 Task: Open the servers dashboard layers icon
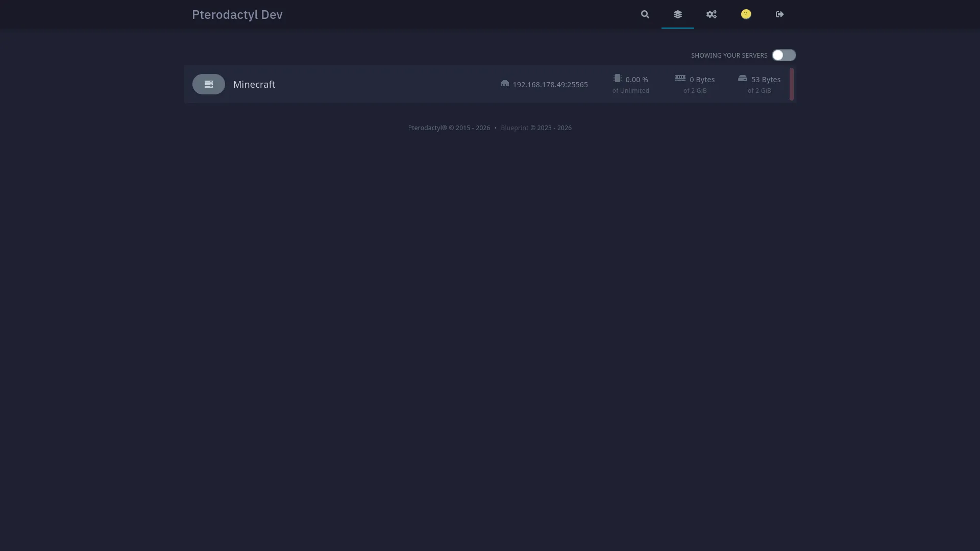[x=678, y=14]
